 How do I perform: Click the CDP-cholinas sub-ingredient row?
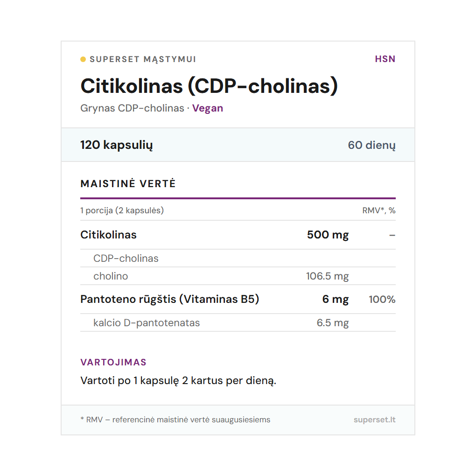coord(126,259)
